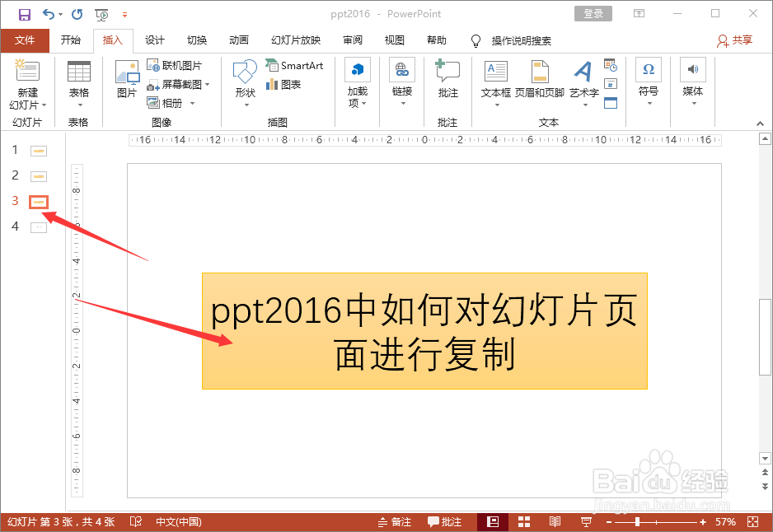Start the Slide Show from status bar

586,521
